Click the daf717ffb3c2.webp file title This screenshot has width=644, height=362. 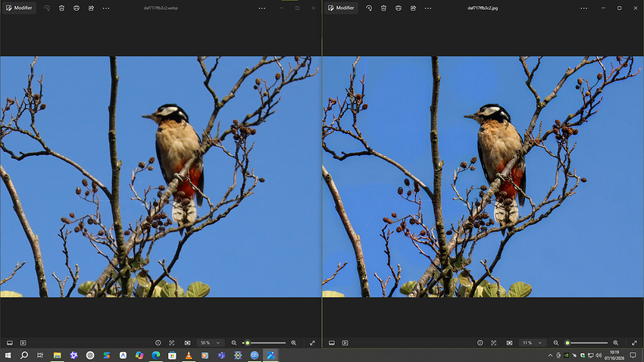pos(161,8)
